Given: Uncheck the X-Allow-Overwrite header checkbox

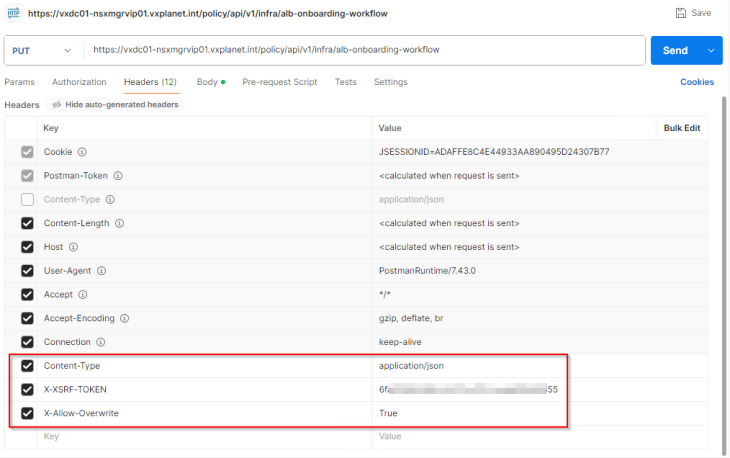Looking at the screenshot, I should [27, 413].
